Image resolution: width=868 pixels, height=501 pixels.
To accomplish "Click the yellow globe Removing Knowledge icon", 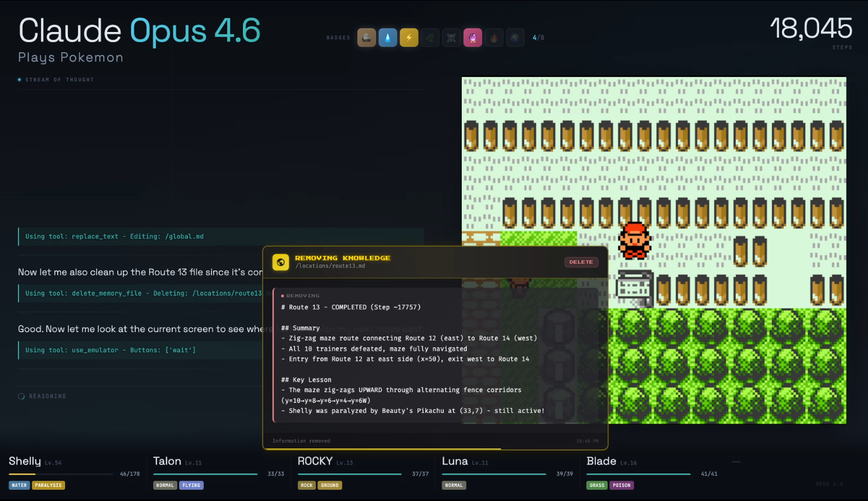I will (x=281, y=262).
